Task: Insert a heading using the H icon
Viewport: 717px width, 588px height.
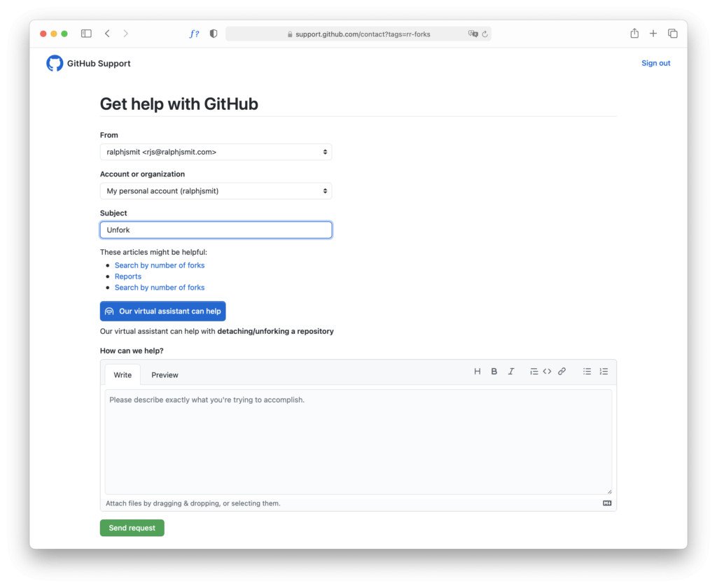Action: tap(477, 371)
